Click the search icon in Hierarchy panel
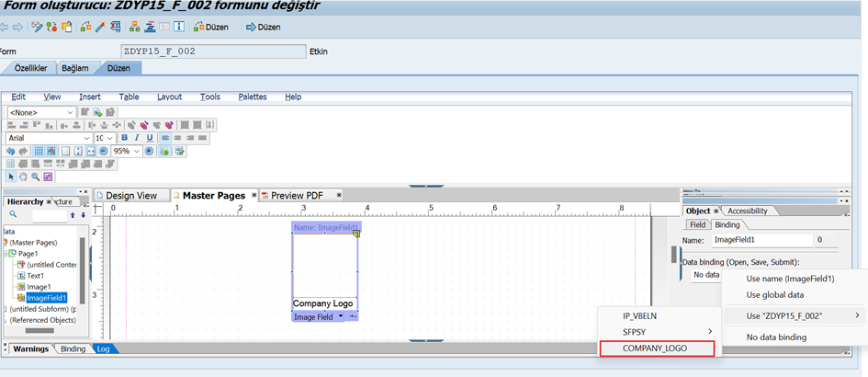The image size is (868, 377). pyautogui.click(x=13, y=214)
